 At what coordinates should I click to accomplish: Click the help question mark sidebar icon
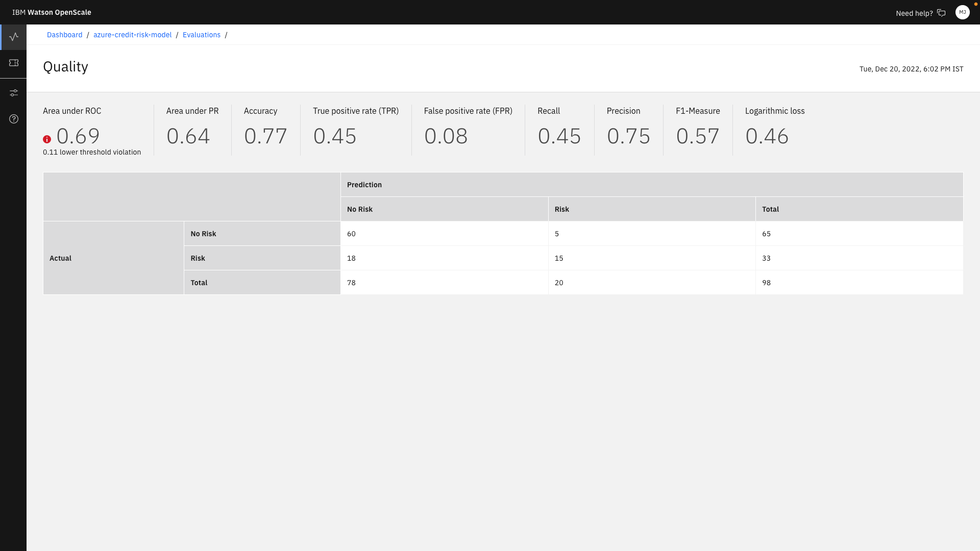(x=14, y=119)
